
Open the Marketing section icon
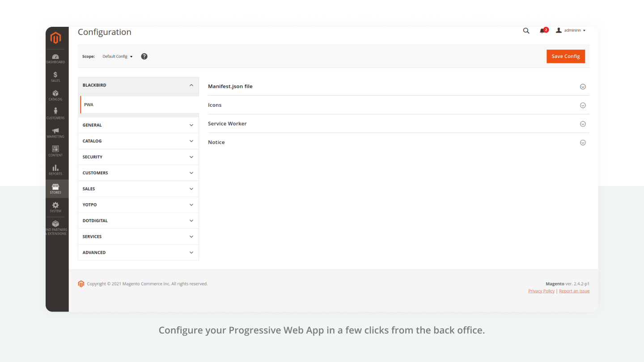click(x=55, y=132)
